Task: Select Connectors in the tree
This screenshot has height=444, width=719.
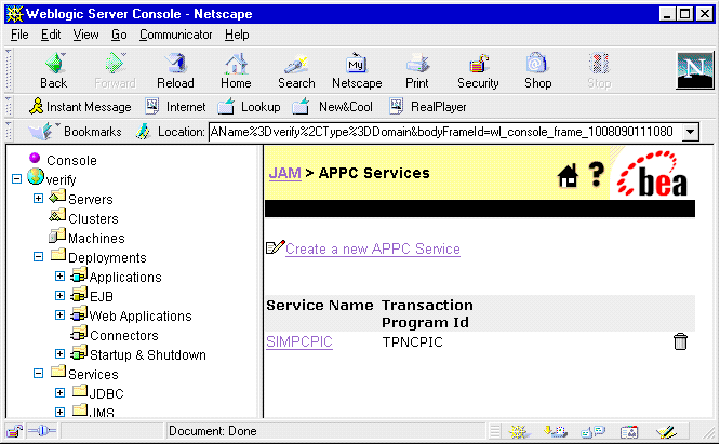Action: point(124,336)
